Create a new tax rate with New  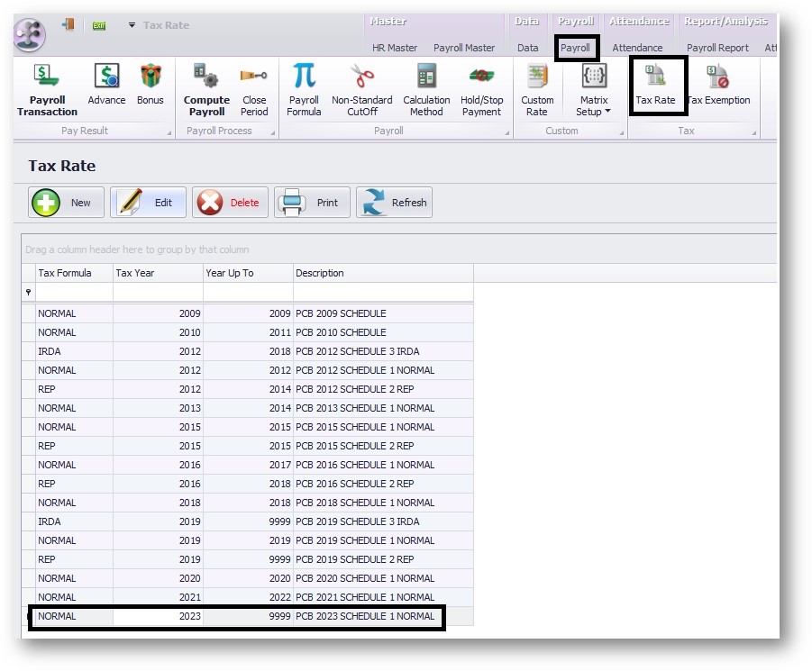pyautogui.click(x=65, y=202)
